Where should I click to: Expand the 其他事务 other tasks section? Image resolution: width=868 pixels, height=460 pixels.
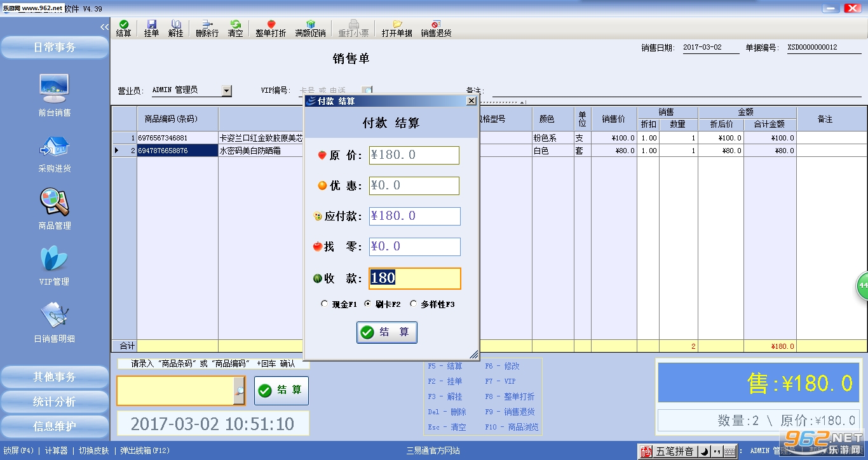[55, 377]
